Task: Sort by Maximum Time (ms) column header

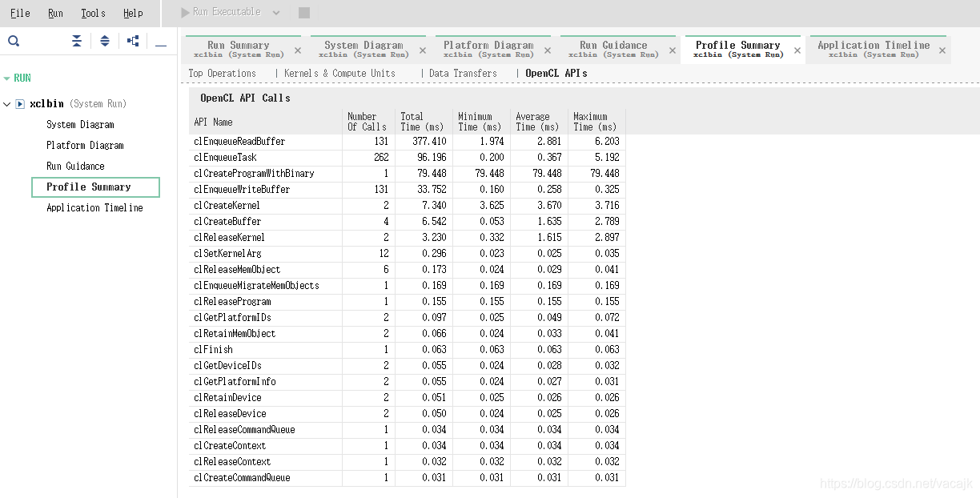Action: pos(596,122)
